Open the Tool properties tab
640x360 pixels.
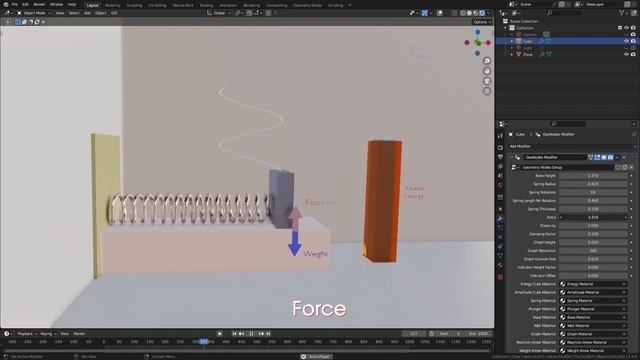click(500, 136)
